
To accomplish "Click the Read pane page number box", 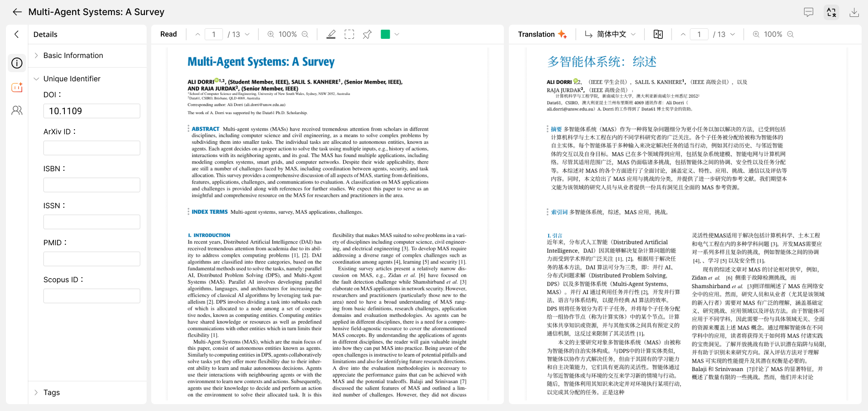I will point(214,34).
